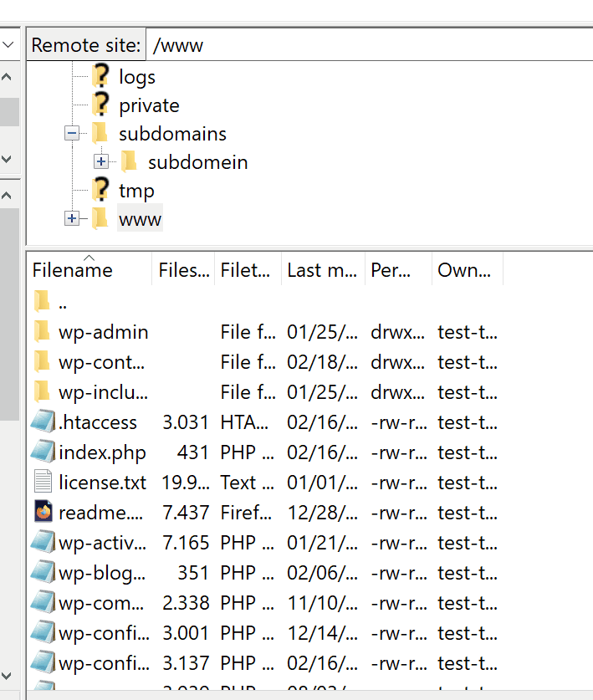Sort by the Filename column header

click(x=89, y=269)
